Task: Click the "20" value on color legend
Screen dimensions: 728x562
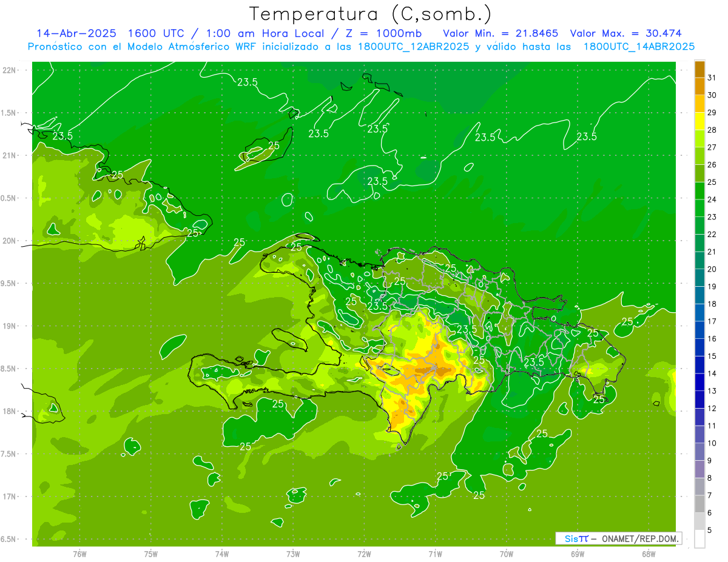Action: coord(712,269)
